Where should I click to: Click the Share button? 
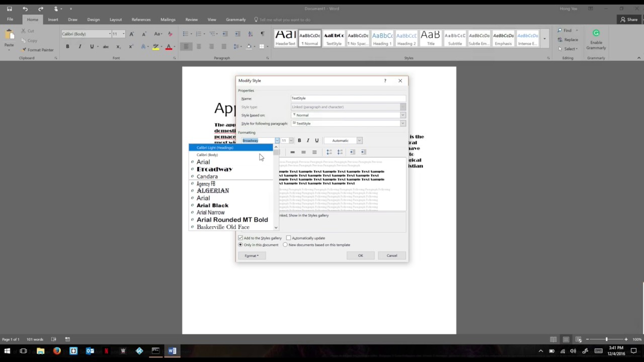click(630, 20)
